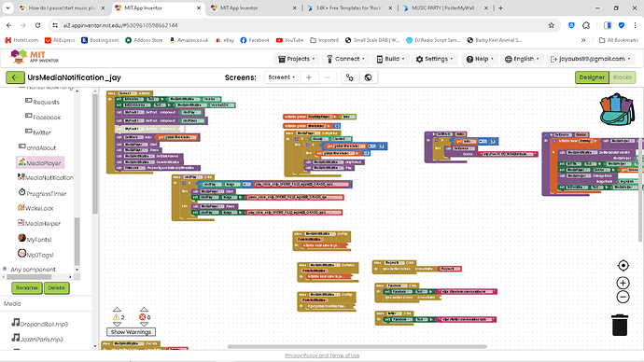Select the MediaNotification component
The image size is (644, 362).
(x=46, y=177)
